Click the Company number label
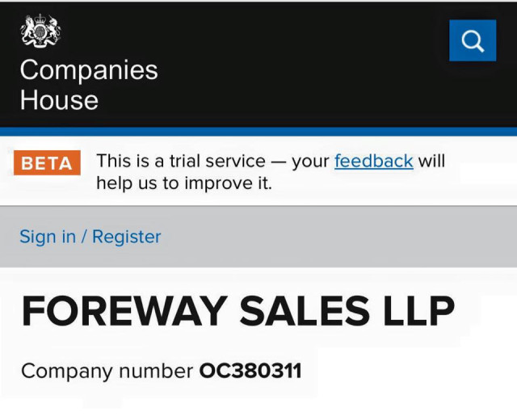This screenshot has height=420, width=517. tap(107, 372)
